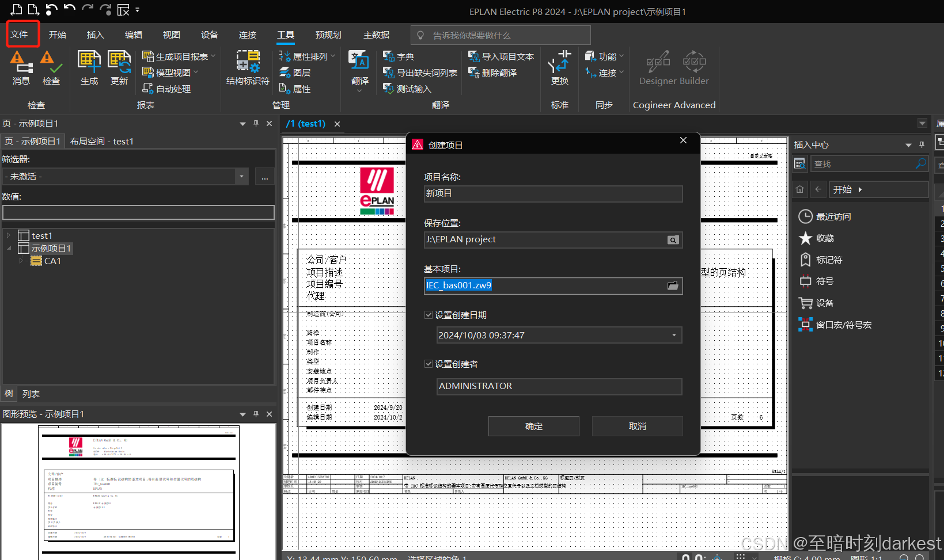
Task: Pin the Graphical preview panel
Action: click(x=256, y=414)
